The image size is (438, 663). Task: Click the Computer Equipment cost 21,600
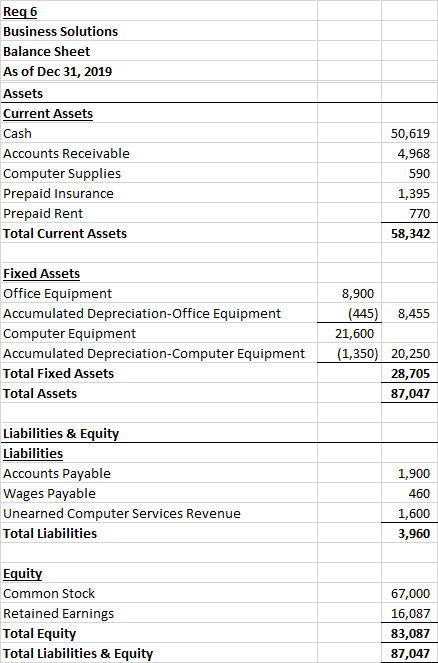pos(355,334)
